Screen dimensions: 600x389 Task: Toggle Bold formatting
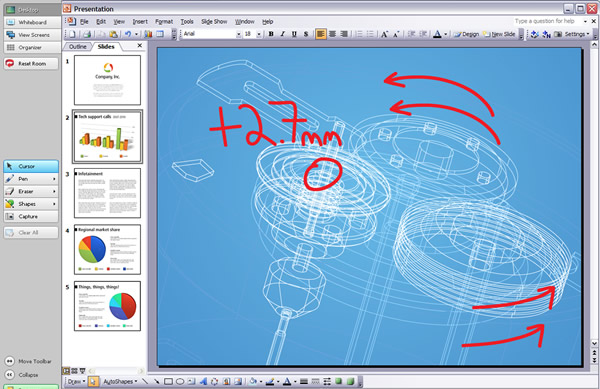point(271,34)
